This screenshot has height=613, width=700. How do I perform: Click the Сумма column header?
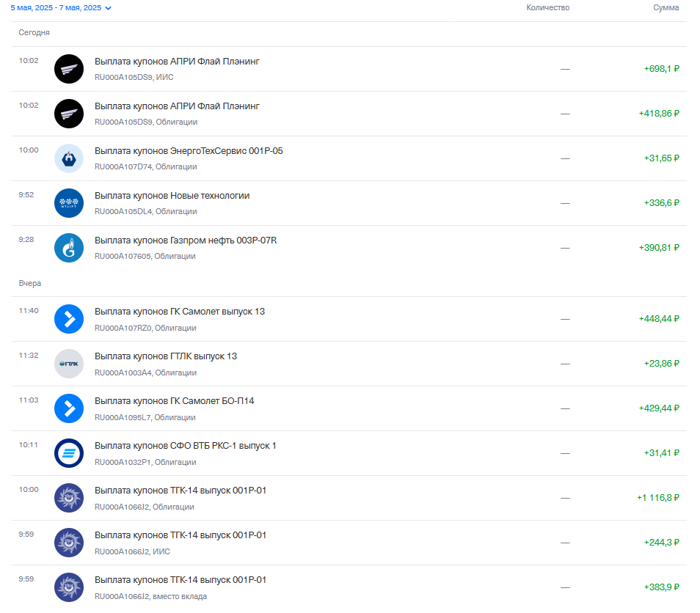(666, 7)
